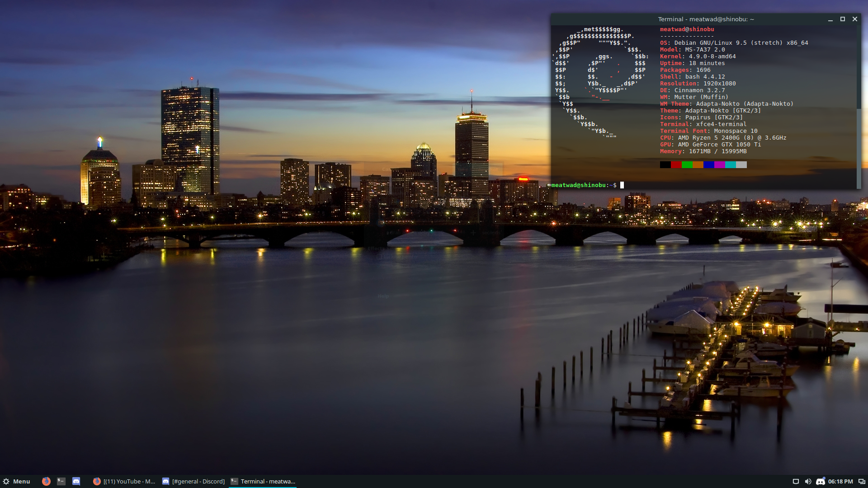Minimize the Terminal window
The width and height of the screenshot is (868, 488).
(830, 19)
